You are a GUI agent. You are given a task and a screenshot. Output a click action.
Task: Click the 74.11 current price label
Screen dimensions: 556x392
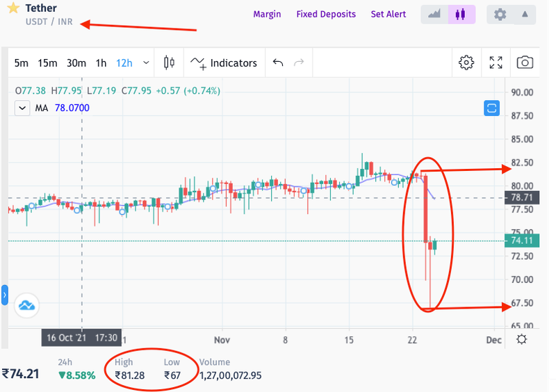(x=522, y=241)
